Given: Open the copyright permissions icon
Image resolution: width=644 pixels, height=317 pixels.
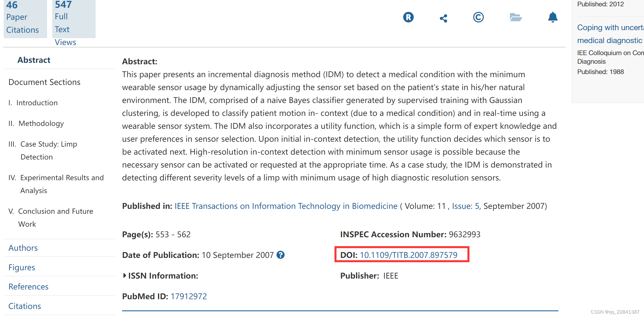Looking at the screenshot, I should [478, 17].
